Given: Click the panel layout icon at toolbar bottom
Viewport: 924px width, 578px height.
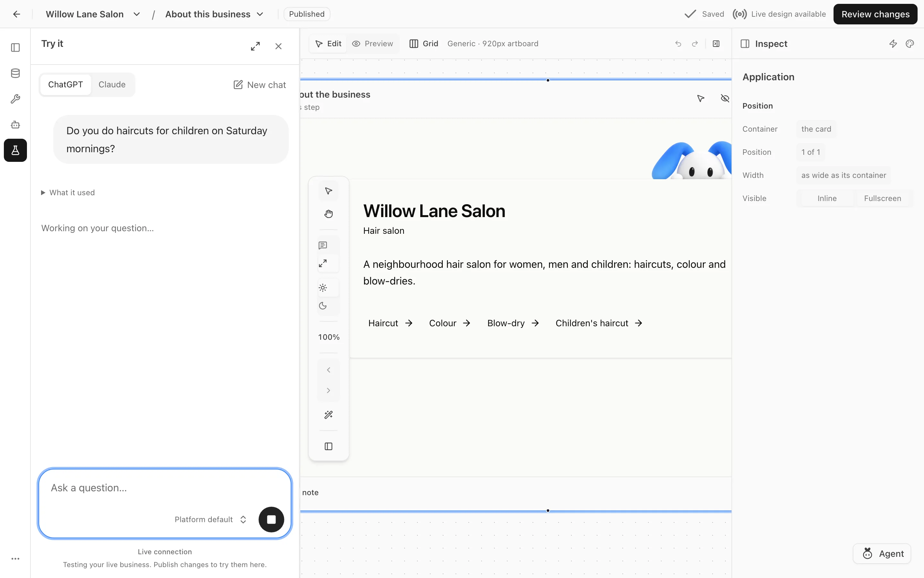Looking at the screenshot, I should [328, 446].
